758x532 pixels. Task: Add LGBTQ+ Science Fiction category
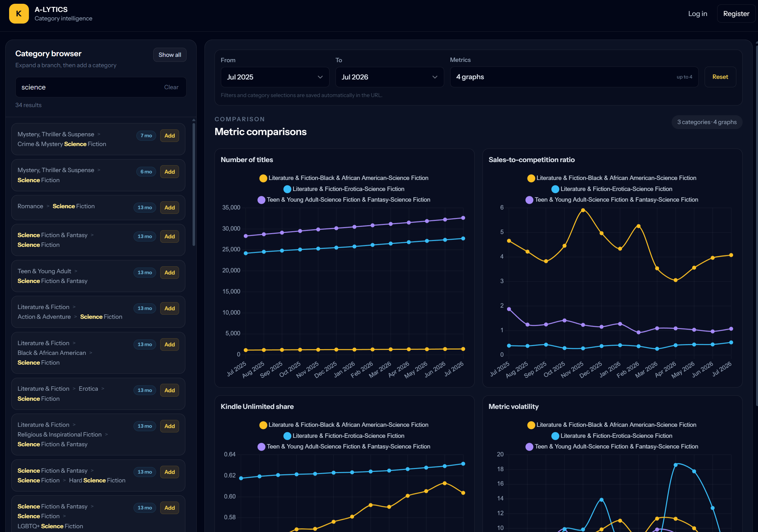[x=170, y=508]
